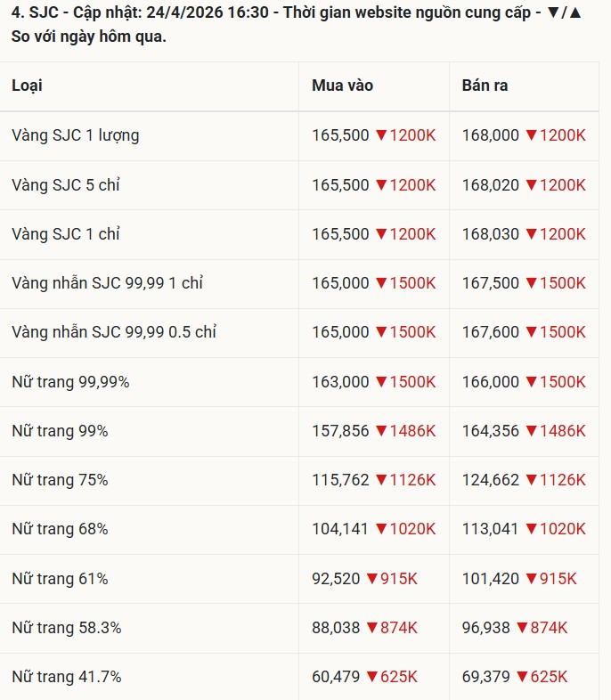The image size is (611, 700).
Task: Click the "Nữ trang 68%" row label
Action: [60, 529]
